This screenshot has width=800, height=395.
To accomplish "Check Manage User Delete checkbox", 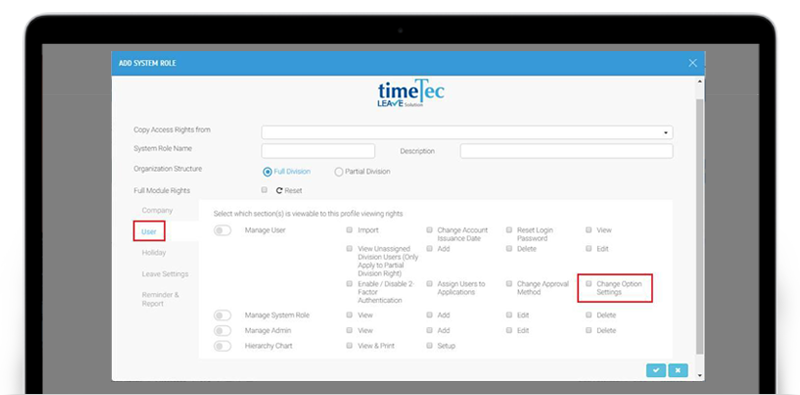I will click(x=509, y=249).
